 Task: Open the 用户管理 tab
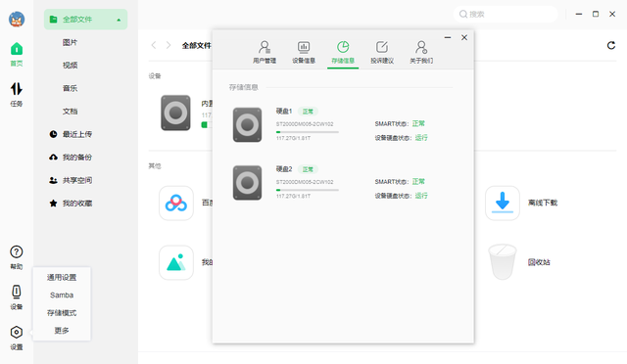click(x=265, y=52)
